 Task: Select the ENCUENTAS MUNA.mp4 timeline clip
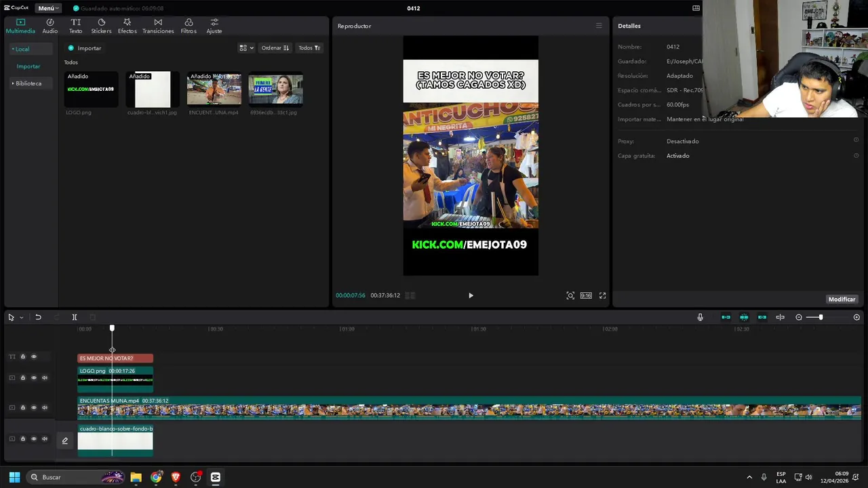tap(469, 408)
